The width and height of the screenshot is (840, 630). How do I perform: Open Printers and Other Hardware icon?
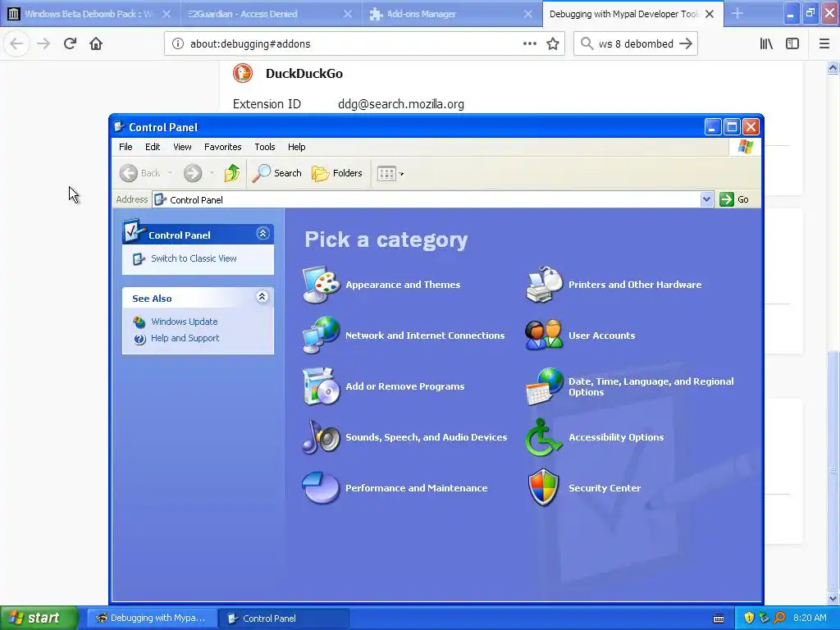pyautogui.click(x=544, y=285)
